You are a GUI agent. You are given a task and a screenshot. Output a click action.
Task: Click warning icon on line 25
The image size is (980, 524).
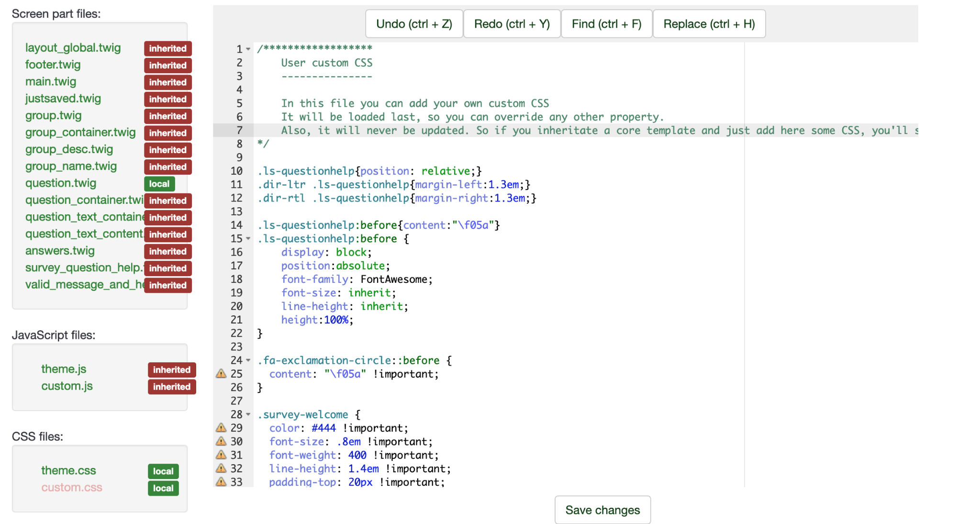tap(221, 374)
